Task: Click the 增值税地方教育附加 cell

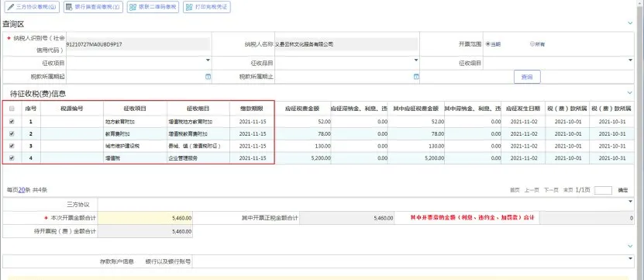Action: tap(198, 122)
